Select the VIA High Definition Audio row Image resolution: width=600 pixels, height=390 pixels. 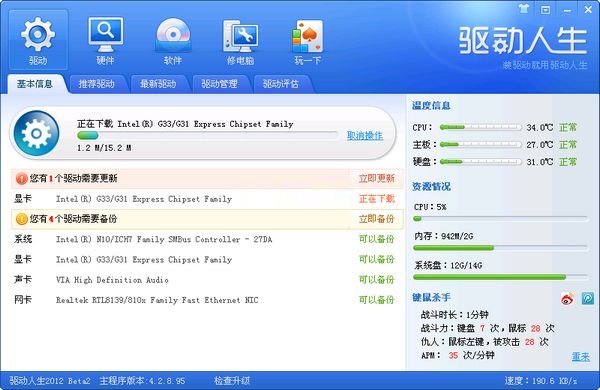207,280
